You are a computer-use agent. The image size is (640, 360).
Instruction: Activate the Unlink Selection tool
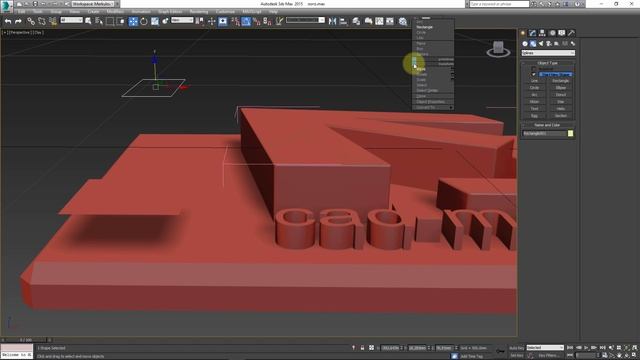click(42, 21)
